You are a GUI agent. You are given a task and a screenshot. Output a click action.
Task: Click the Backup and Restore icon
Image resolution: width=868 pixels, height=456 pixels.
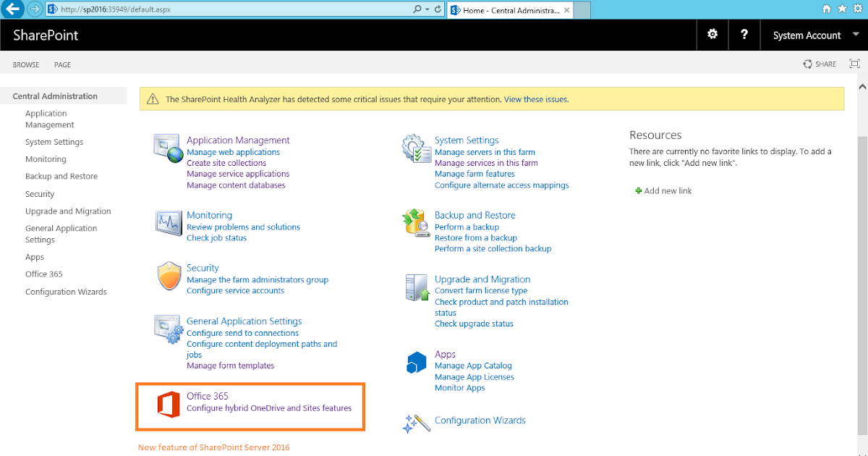tap(417, 222)
